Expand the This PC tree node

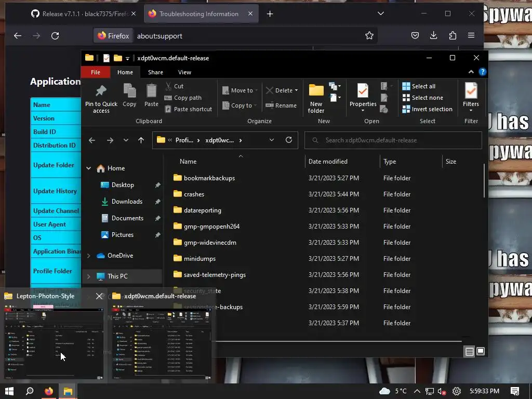coord(88,276)
